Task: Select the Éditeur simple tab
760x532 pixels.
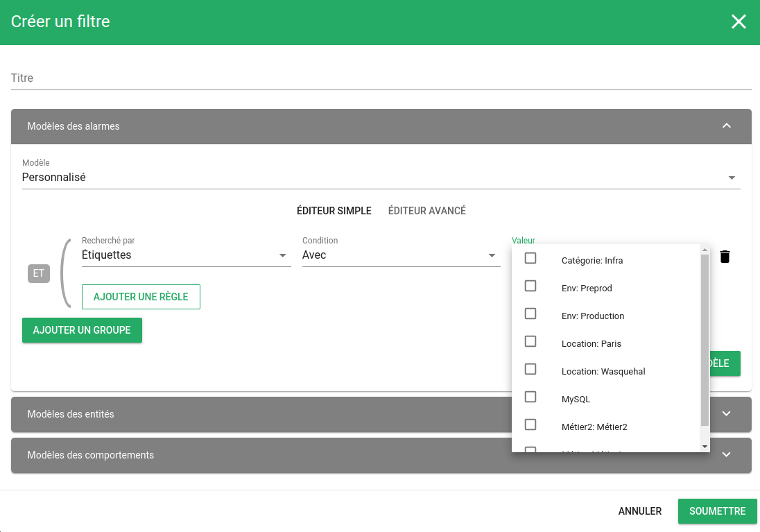Action: coord(334,211)
